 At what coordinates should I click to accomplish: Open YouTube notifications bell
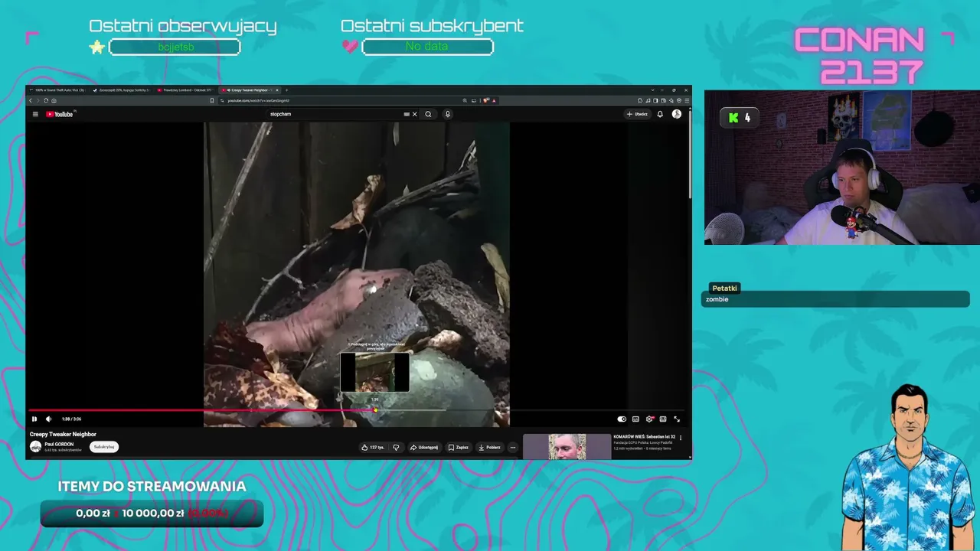coord(660,114)
